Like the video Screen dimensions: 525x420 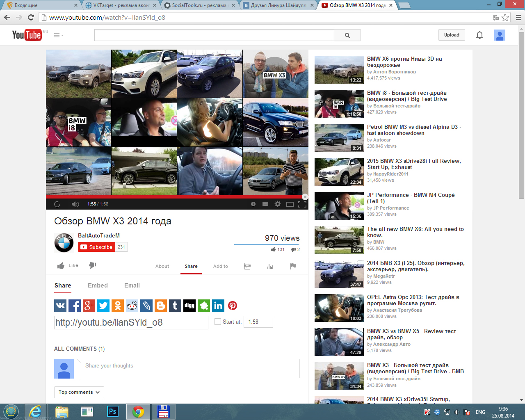(x=68, y=265)
